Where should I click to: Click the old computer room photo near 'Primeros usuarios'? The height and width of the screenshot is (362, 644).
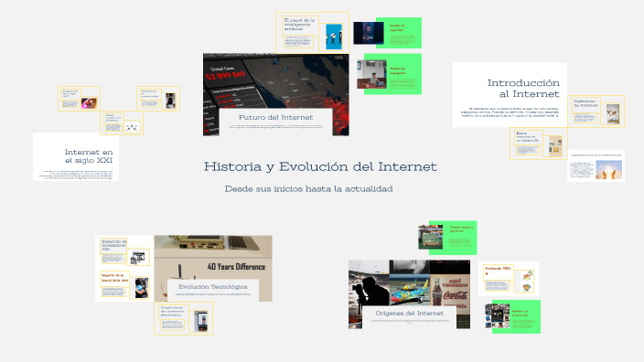coord(431,237)
